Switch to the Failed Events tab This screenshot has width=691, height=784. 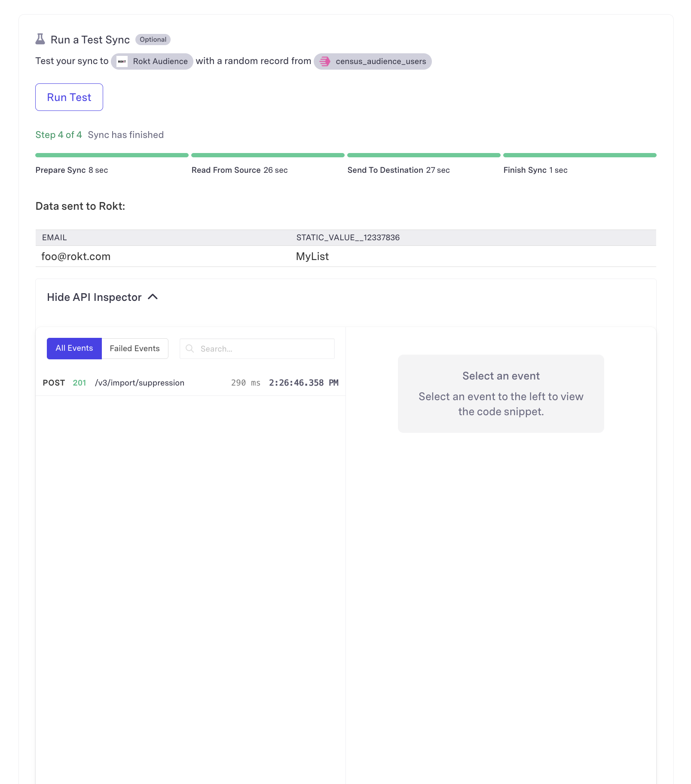[x=135, y=349]
